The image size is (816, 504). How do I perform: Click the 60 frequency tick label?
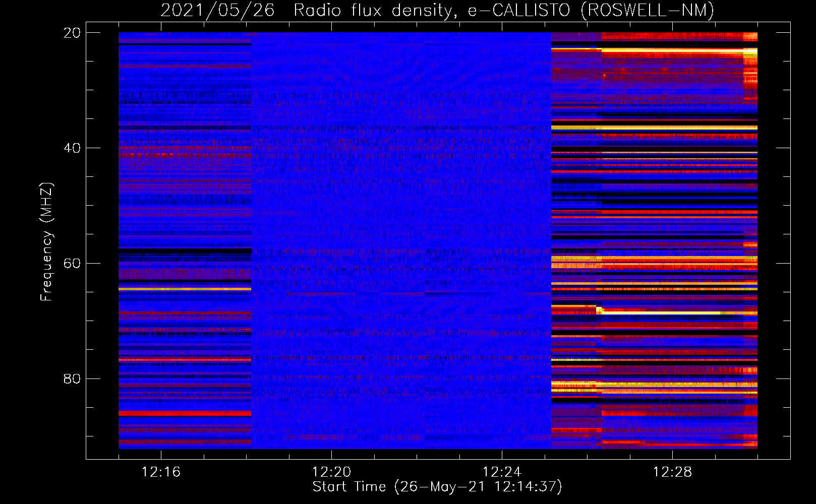coord(72,264)
